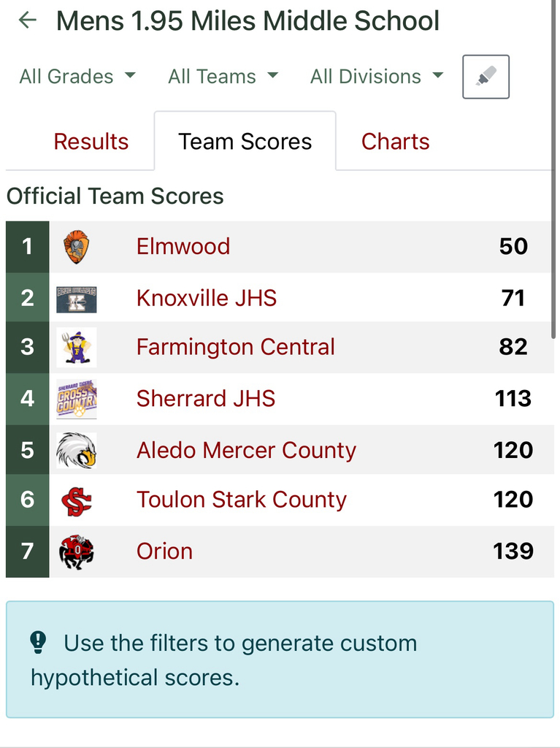Viewport: 560px width, 748px height.
Task: Switch to the Results tab
Action: (91, 142)
